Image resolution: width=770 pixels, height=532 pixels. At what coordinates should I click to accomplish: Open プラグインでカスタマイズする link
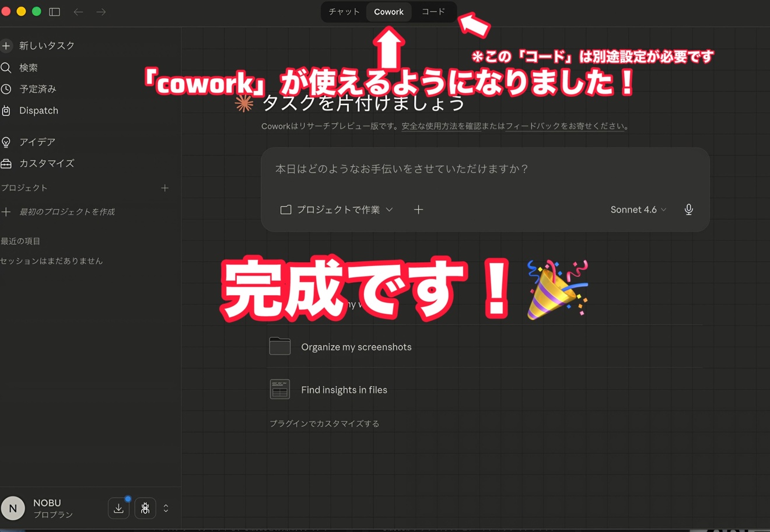tap(324, 423)
